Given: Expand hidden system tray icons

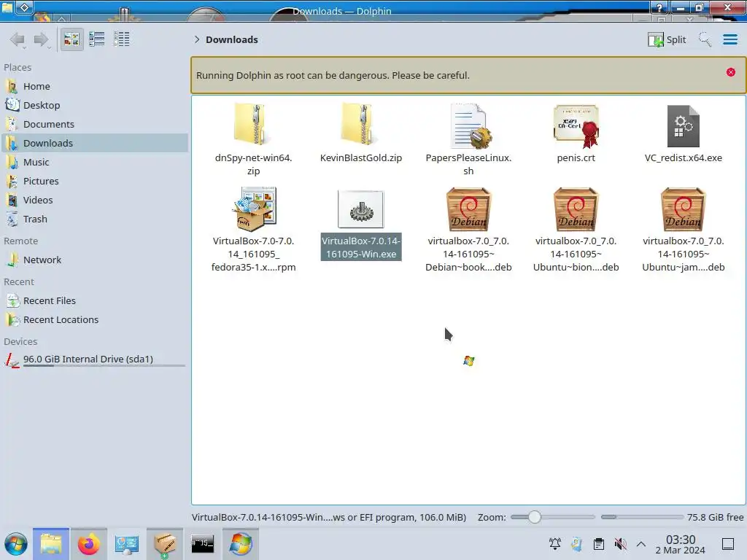Looking at the screenshot, I should click(641, 544).
